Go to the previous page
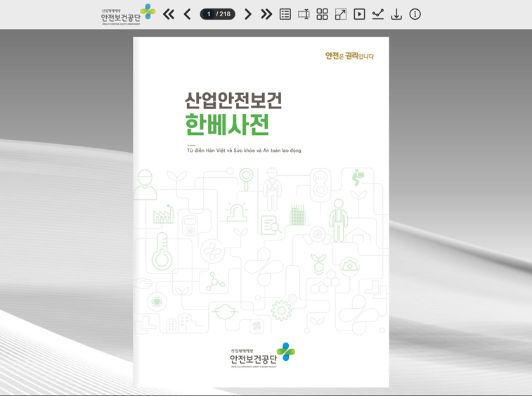This screenshot has height=396, width=532. click(187, 14)
